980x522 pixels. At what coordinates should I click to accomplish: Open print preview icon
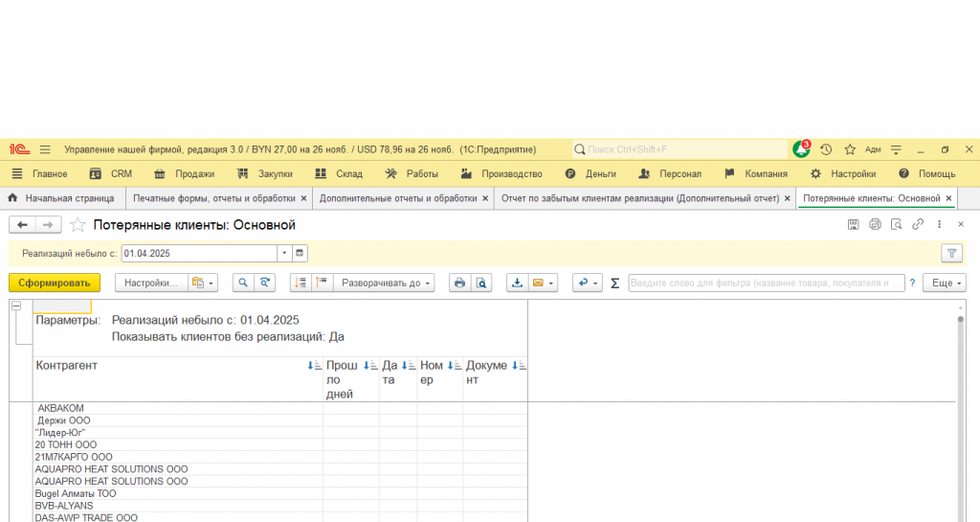[x=481, y=283]
